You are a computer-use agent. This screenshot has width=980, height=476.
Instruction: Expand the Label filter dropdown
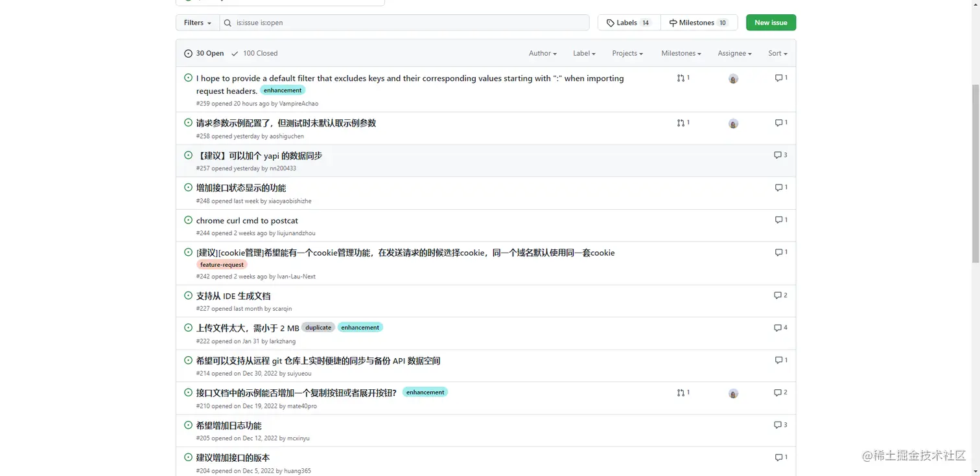tap(584, 53)
